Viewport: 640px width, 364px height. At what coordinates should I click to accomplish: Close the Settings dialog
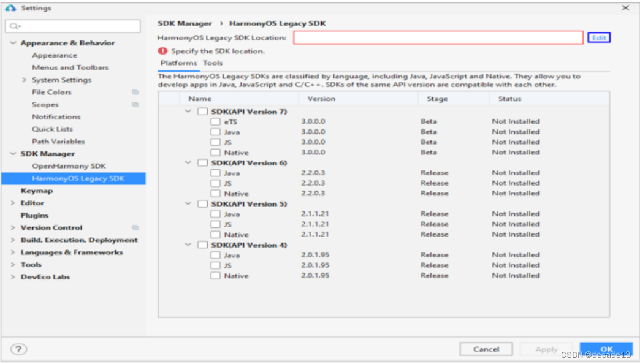click(x=625, y=8)
